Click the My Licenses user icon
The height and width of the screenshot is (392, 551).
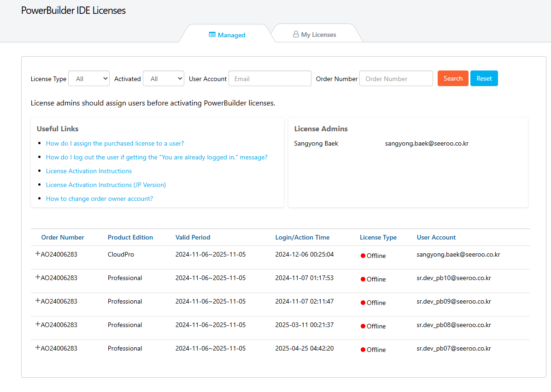click(296, 35)
